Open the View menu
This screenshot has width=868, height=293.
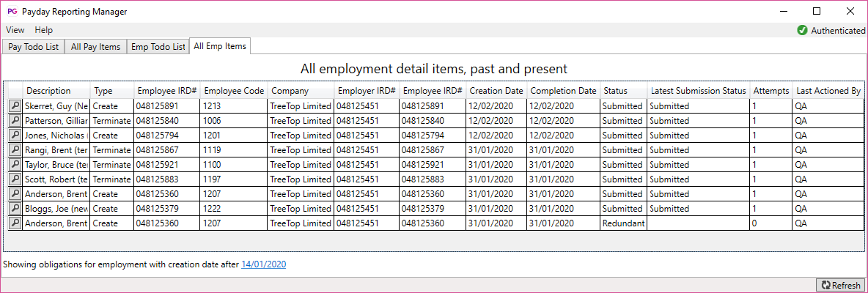coord(15,30)
